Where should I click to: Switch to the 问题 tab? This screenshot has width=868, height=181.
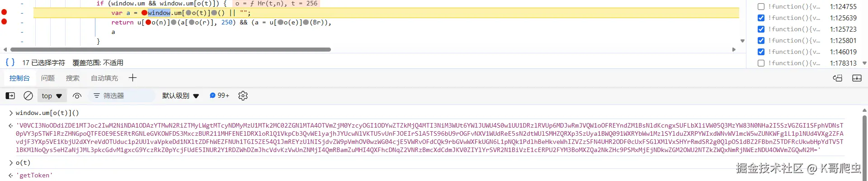coord(48,78)
